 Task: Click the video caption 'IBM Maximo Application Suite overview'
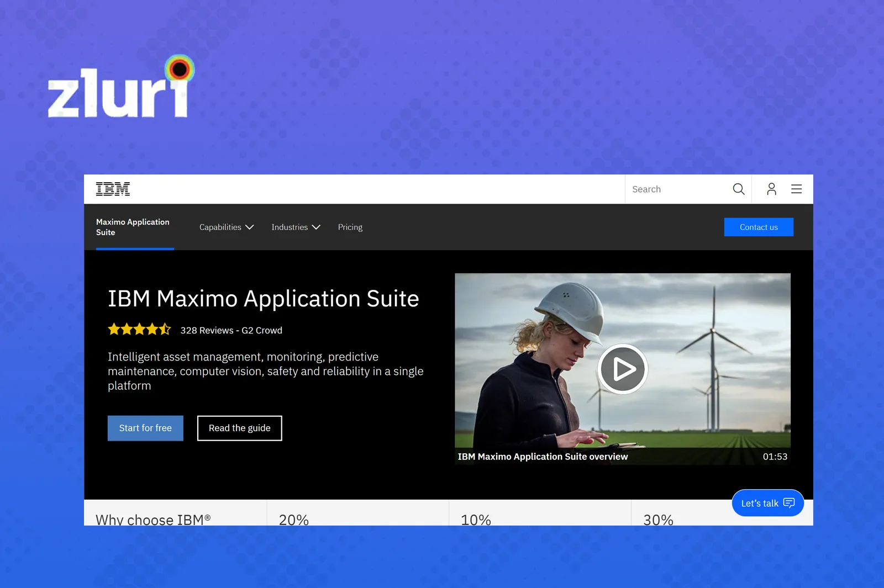point(543,457)
